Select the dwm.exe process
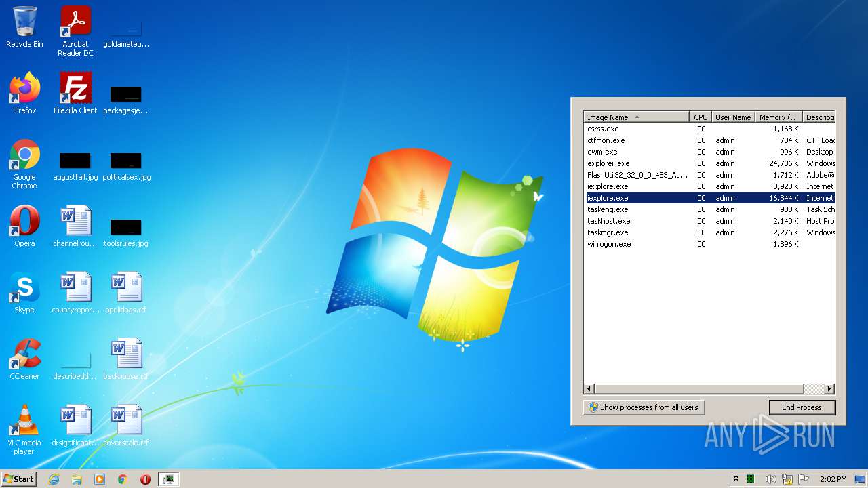 click(x=710, y=152)
